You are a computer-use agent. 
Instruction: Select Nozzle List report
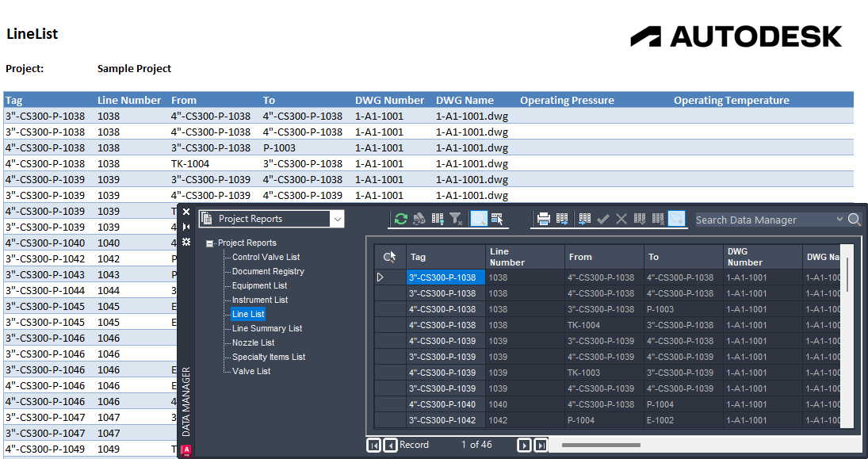click(x=253, y=342)
